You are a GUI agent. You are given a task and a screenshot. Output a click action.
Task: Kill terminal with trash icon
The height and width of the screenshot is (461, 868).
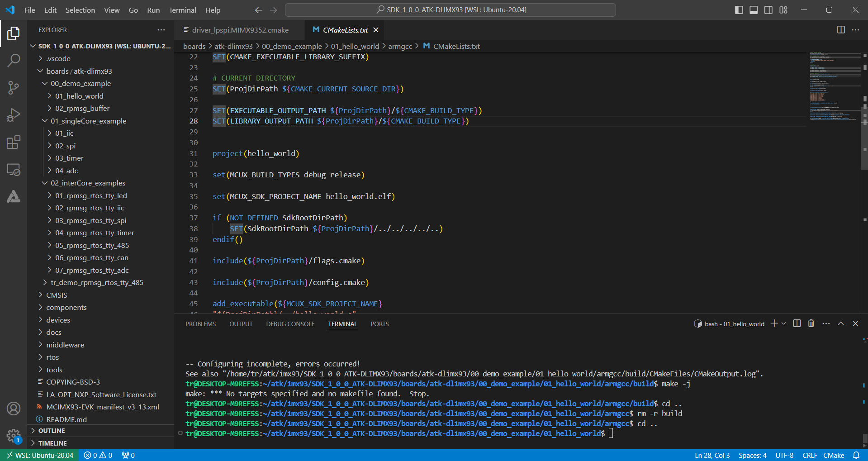(811, 323)
